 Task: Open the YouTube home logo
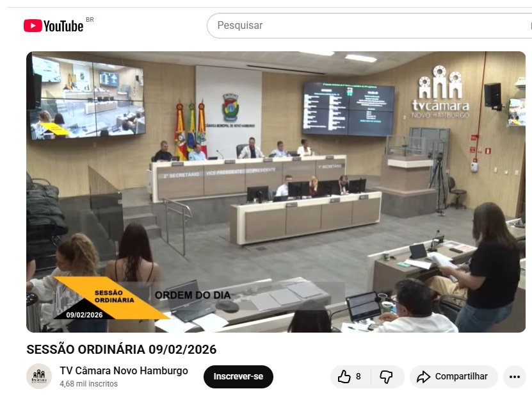click(53, 26)
